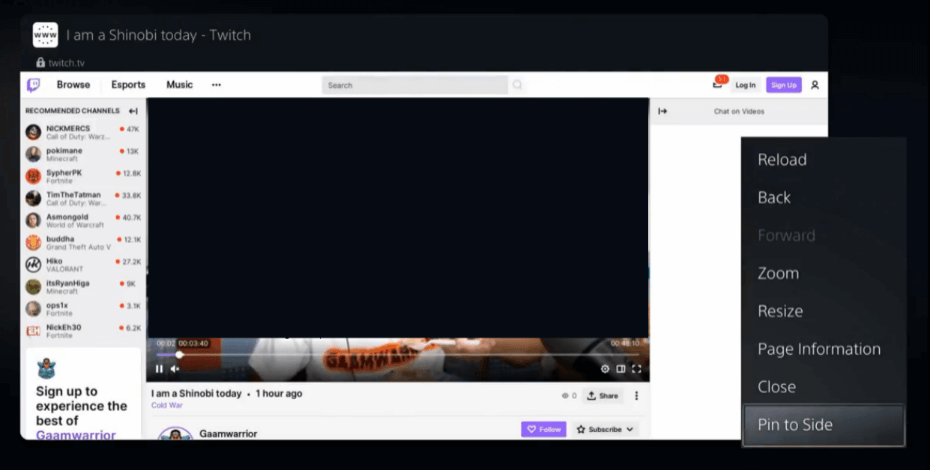Open the NICKMERCS channel

click(x=83, y=132)
